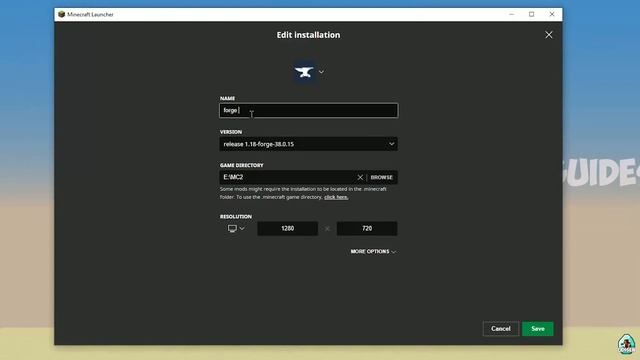
Task: Clear the game directory with the X icon
Action: pyautogui.click(x=360, y=177)
